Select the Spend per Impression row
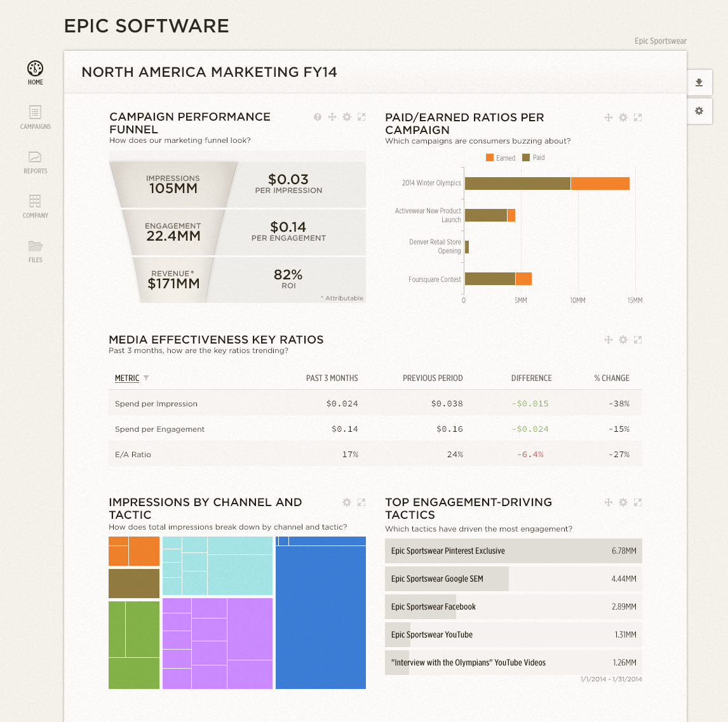 pyautogui.click(x=375, y=403)
